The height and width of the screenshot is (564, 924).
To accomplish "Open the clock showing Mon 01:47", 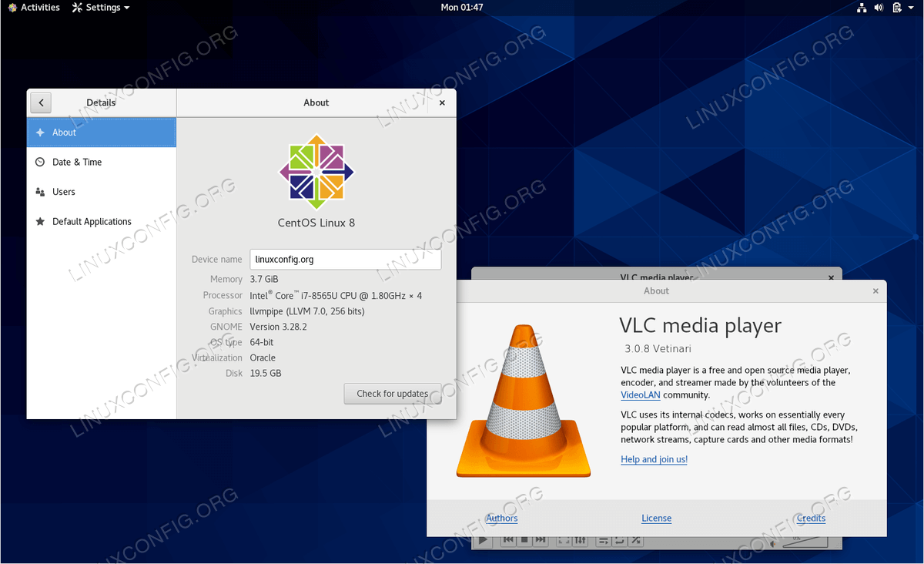I will [462, 8].
